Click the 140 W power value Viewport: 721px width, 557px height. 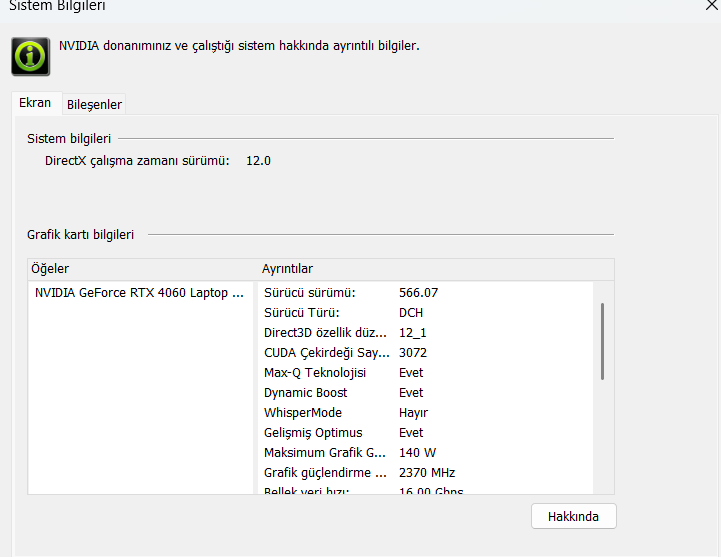coord(417,453)
